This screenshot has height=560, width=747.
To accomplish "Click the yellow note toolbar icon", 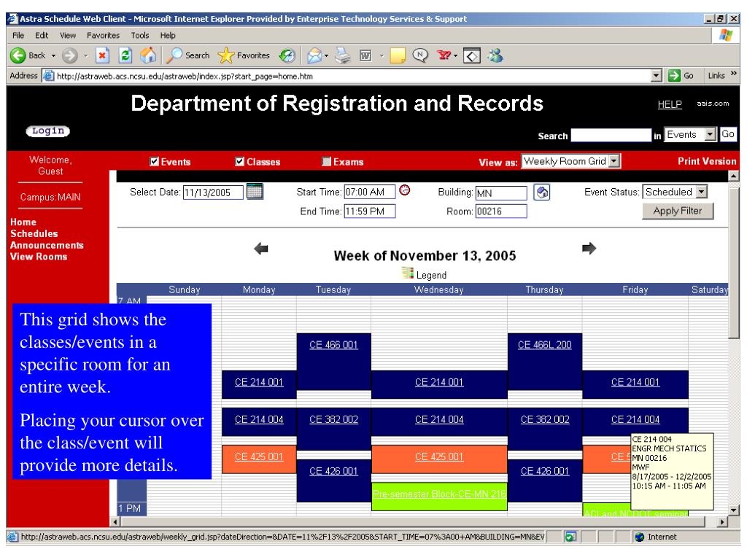I will [x=398, y=55].
